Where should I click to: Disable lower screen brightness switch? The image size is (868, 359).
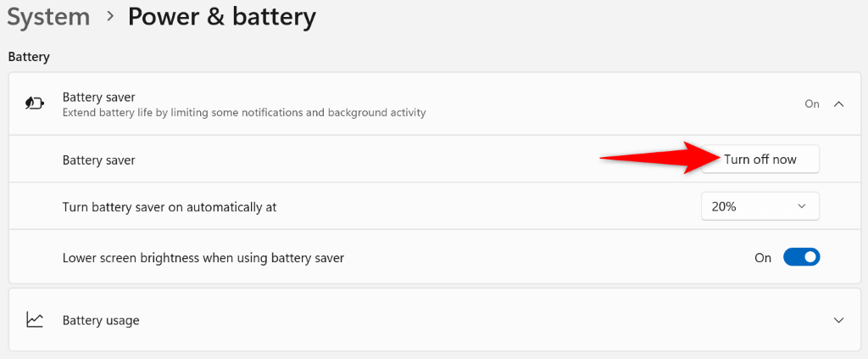click(x=801, y=257)
